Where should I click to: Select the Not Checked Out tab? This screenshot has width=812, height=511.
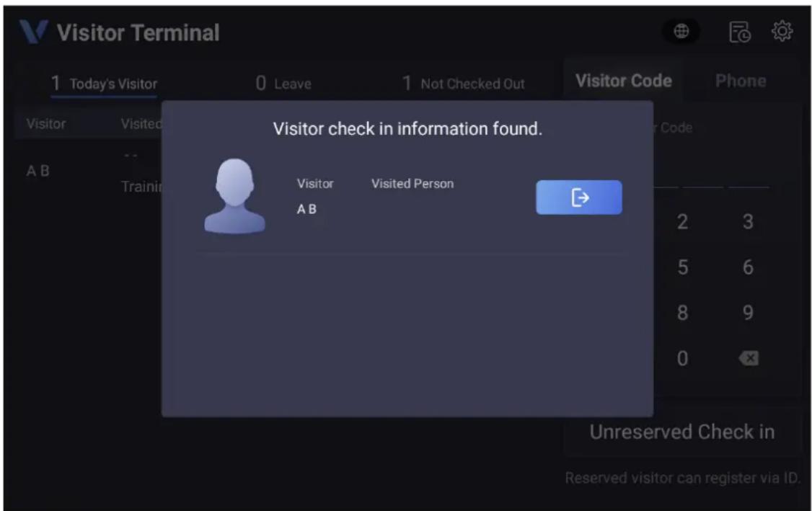464,84
